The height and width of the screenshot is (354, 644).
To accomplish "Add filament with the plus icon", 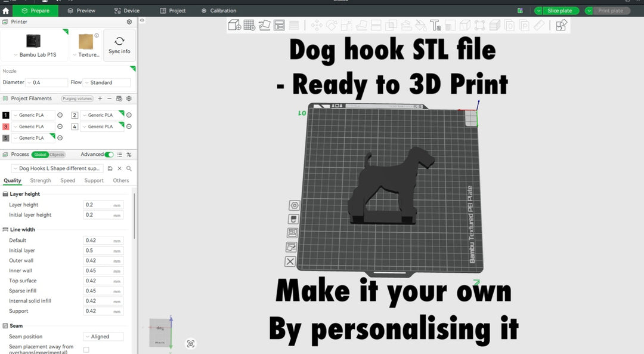I will pyautogui.click(x=100, y=98).
